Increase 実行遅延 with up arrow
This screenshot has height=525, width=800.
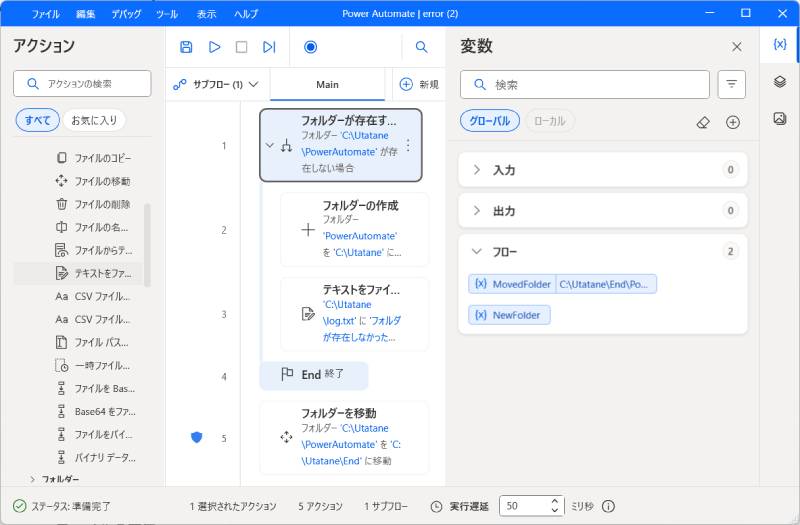click(x=555, y=501)
